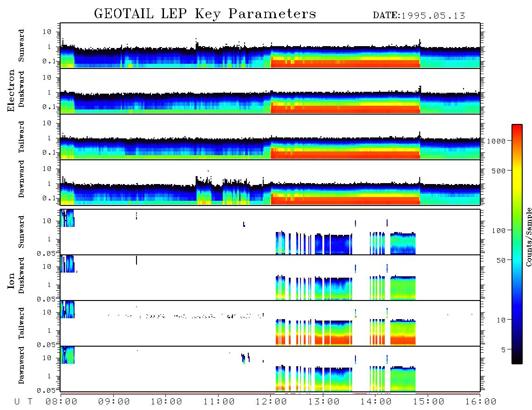Screen dimensions: 532x410
Task: Click the 'DATE:1995.05.13' label
Action: 419,15
